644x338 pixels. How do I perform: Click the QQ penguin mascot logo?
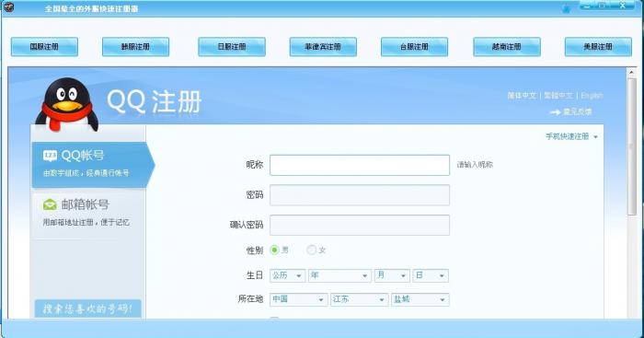[67, 104]
